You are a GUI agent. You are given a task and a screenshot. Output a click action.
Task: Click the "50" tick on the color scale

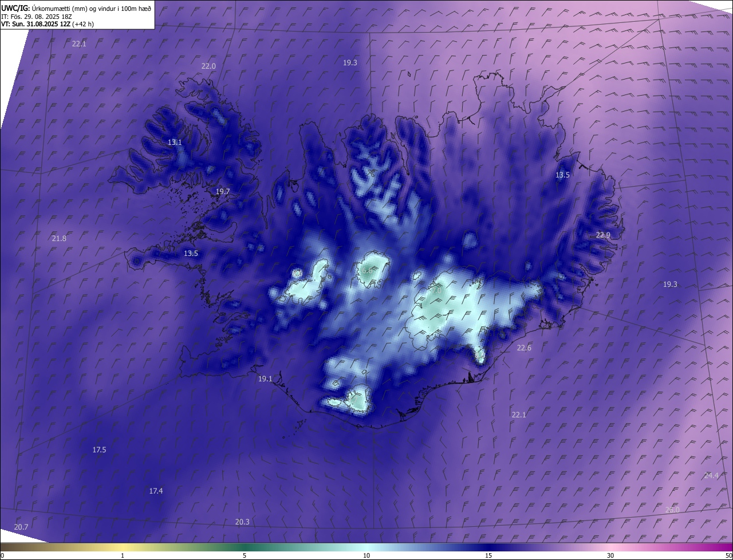pyautogui.click(x=728, y=555)
